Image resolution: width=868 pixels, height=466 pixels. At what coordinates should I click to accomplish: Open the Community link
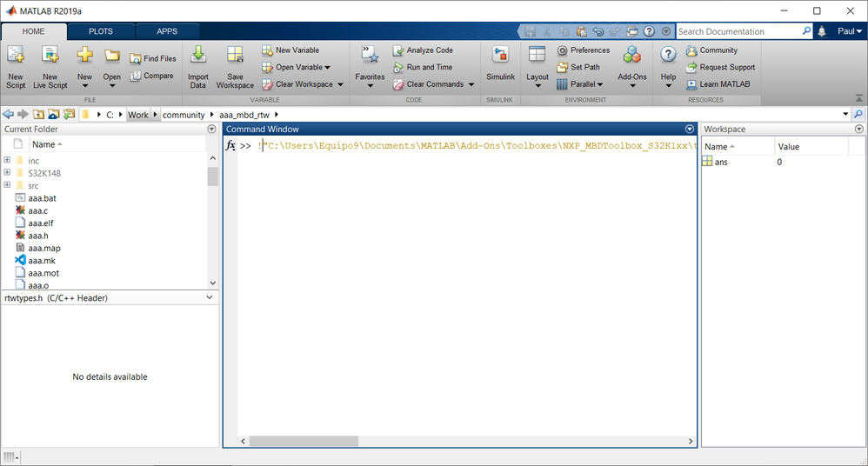coord(712,50)
